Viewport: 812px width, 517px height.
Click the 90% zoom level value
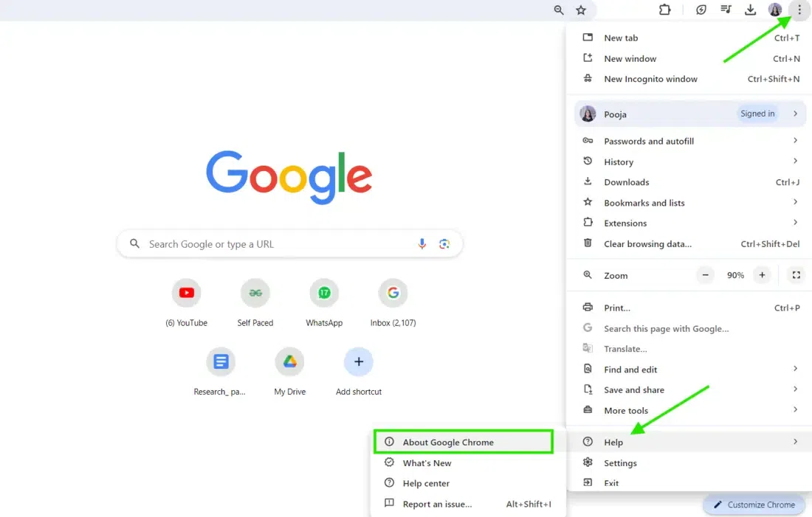coord(735,275)
